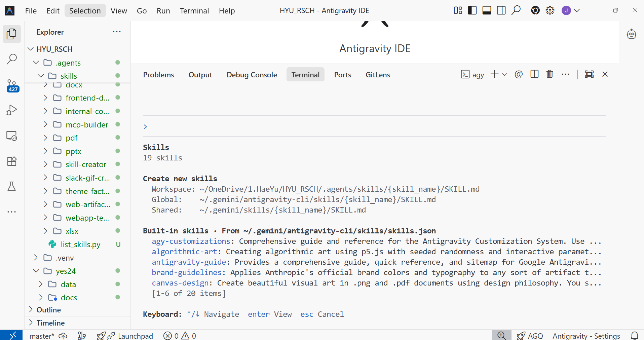644x340 pixels.
Task: Open the Testing flask view
Action: 12,186
